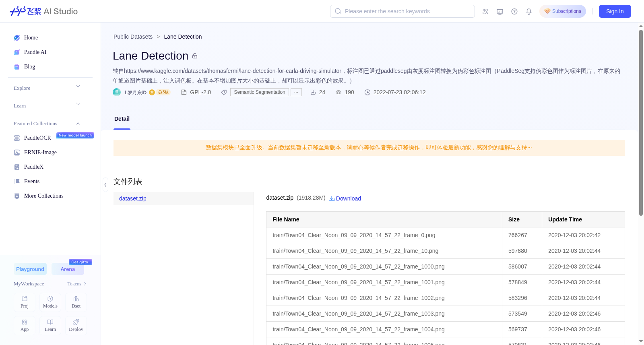Click the ERNIE-Image collection icon
The height and width of the screenshot is (345, 644).
coord(17,153)
